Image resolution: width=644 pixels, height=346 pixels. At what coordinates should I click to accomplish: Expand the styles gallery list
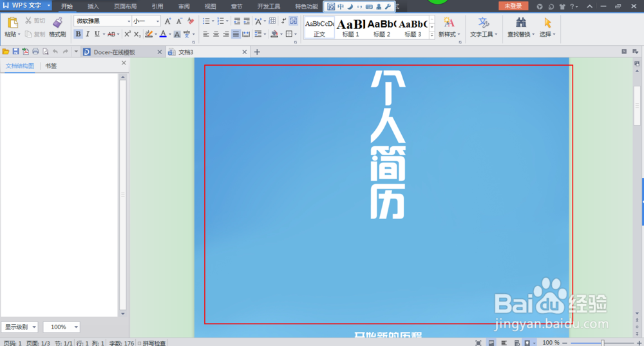click(x=431, y=35)
